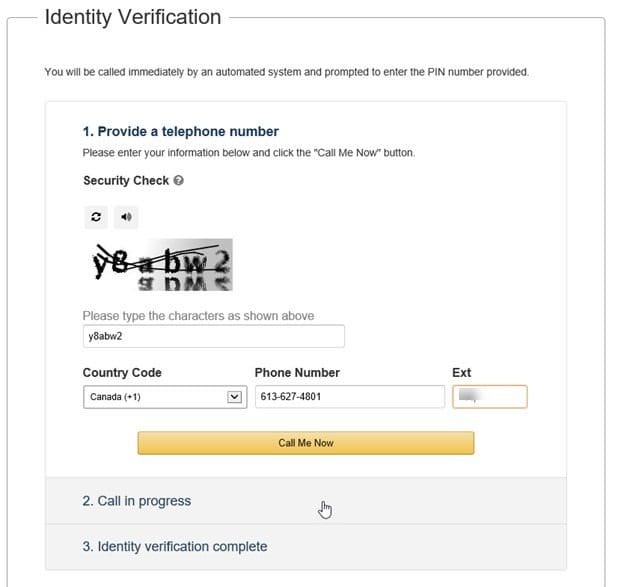Click the Security Check label
Viewport: 624px width, 587px height.
(x=126, y=181)
